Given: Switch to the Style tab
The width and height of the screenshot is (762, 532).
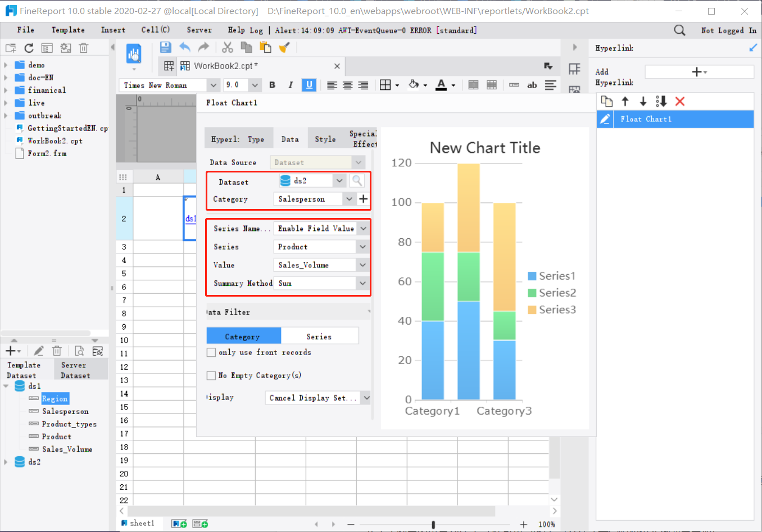Looking at the screenshot, I should pyautogui.click(x=325, y=139).
